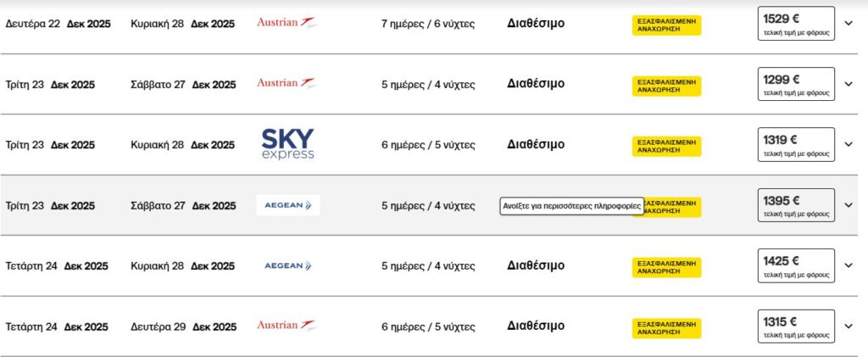Expand the row arrow beside the 1425 € price
868x357 pixels.
coord(849,265)
